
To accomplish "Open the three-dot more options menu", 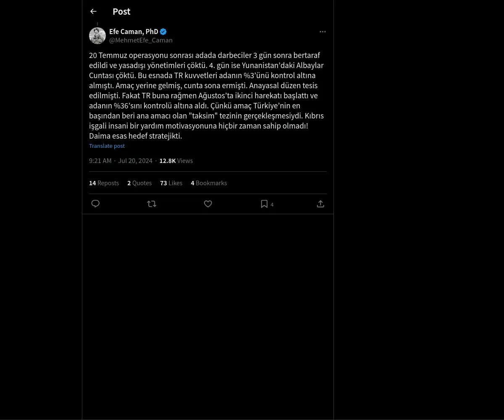I will click(323, 31).
